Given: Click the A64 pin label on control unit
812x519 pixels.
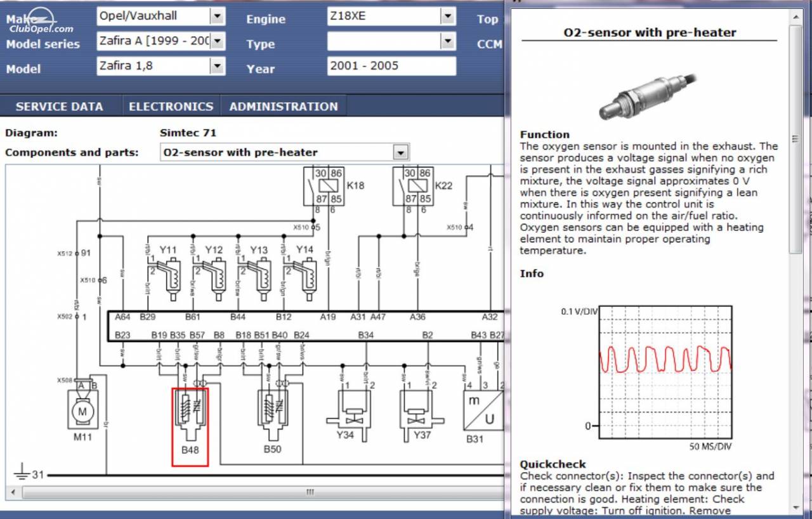Looking at the screenshot, I should coord(122,316).
